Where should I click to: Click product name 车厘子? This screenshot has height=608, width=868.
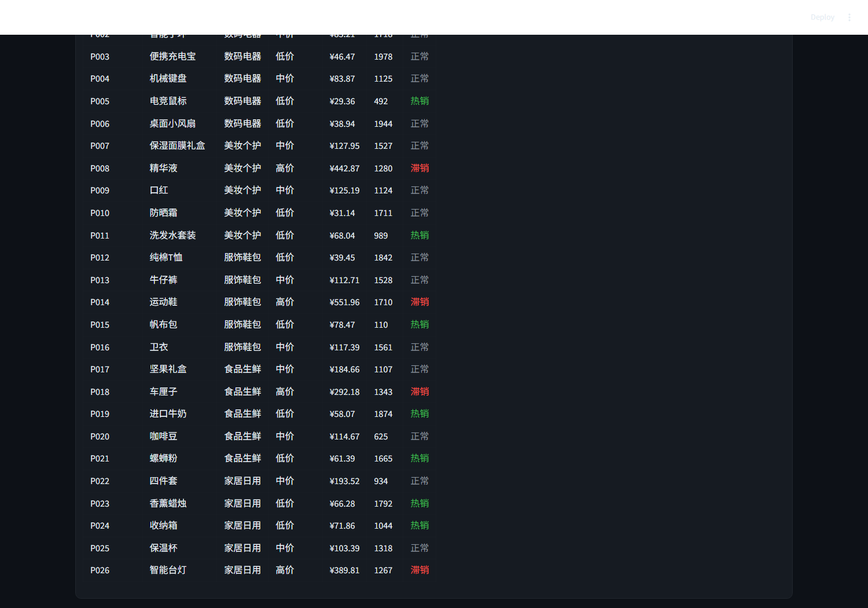[163, 392]
